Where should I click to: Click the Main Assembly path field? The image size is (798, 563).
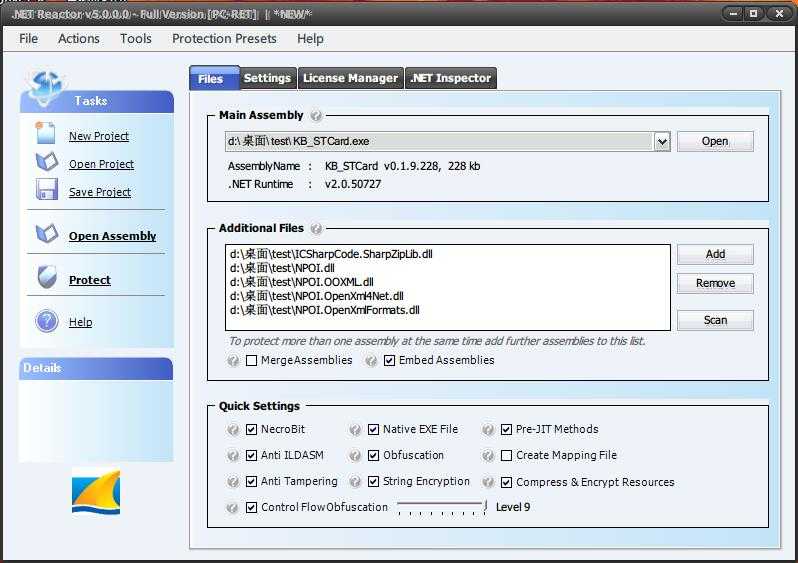(440, 142)
